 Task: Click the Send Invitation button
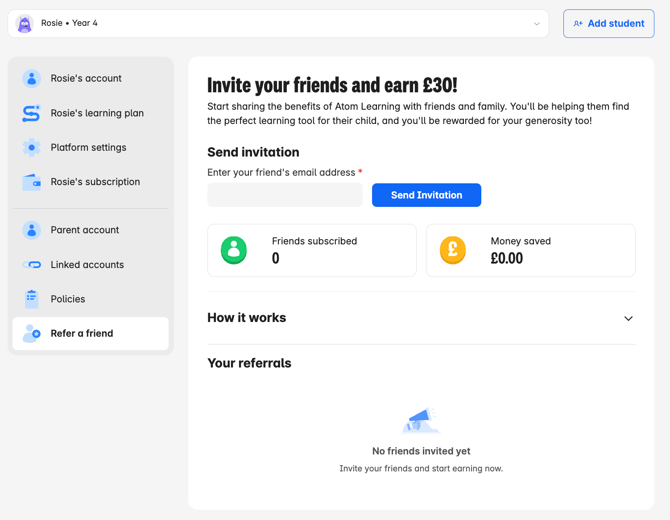click(426, 195)
